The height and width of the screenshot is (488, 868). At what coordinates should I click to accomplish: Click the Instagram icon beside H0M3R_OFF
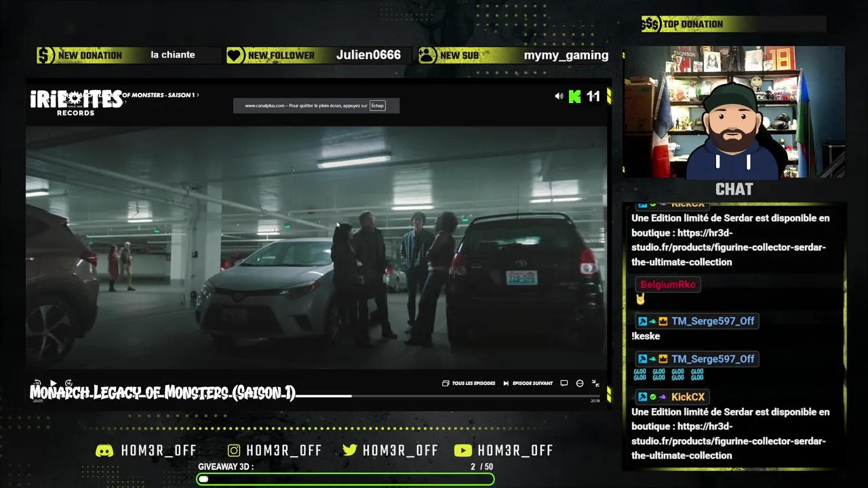(234, 450)
